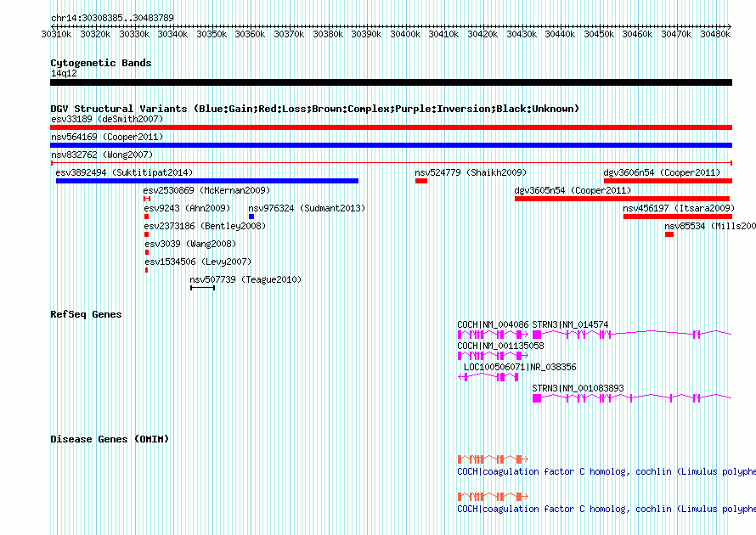Click the STRN3|NM_001083893 transcript label
The width and height of the screenshot is (756, 535).
[578, 388]
